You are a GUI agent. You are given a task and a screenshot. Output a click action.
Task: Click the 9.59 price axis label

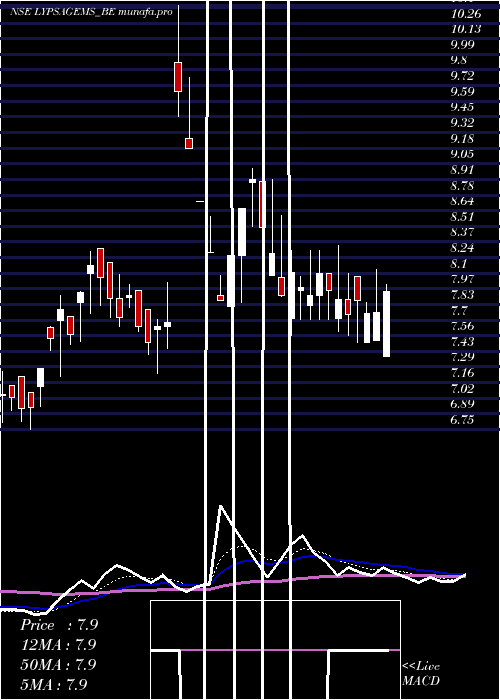tap(462, 92)
